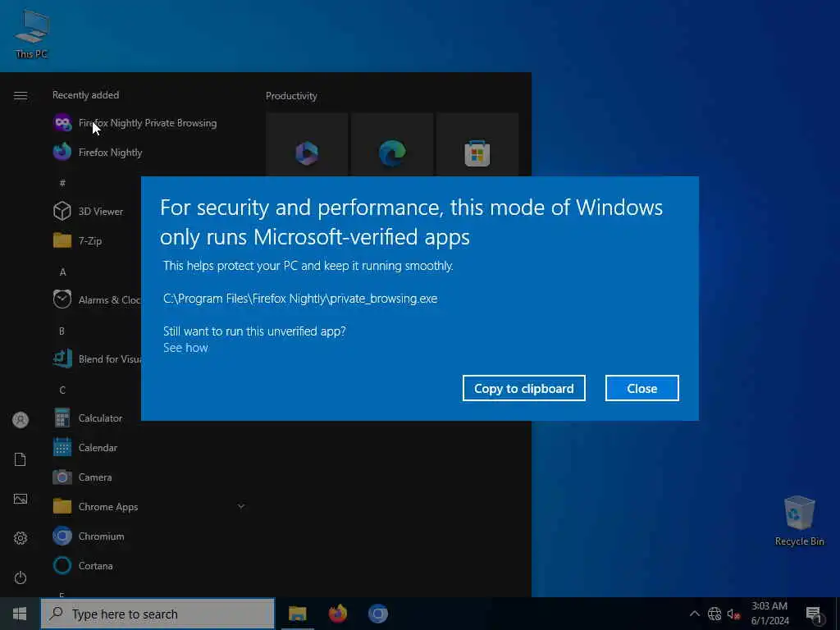The image size is (840, 630).
Task: Open Alarms & Clock app
Action: (97, 300)
